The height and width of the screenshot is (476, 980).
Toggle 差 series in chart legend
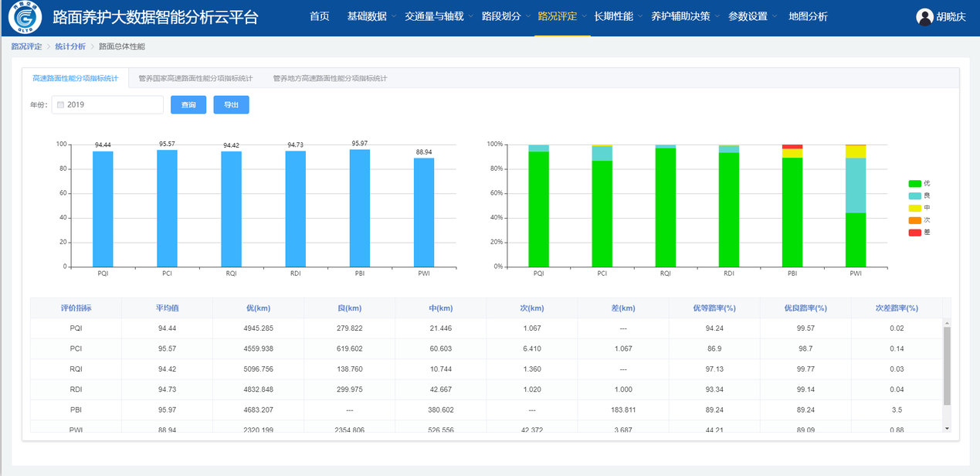click(919, 233)
